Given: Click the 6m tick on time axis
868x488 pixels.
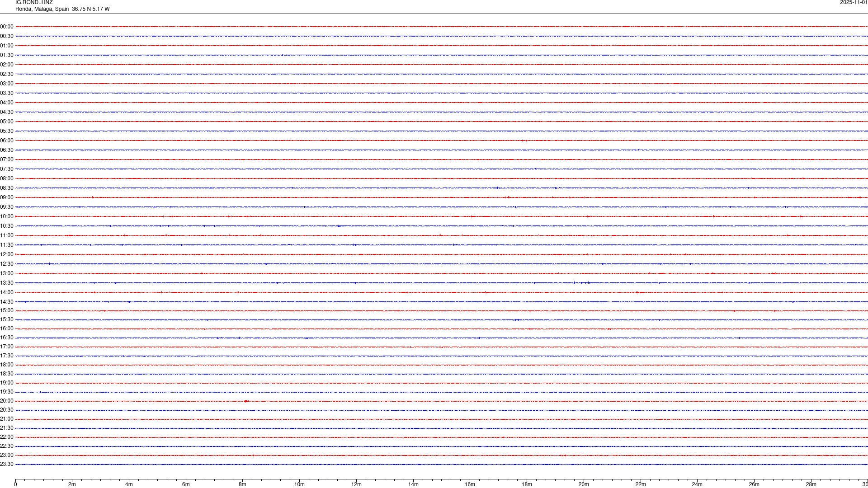Looking at the screenshot, I should coord(186,484).
